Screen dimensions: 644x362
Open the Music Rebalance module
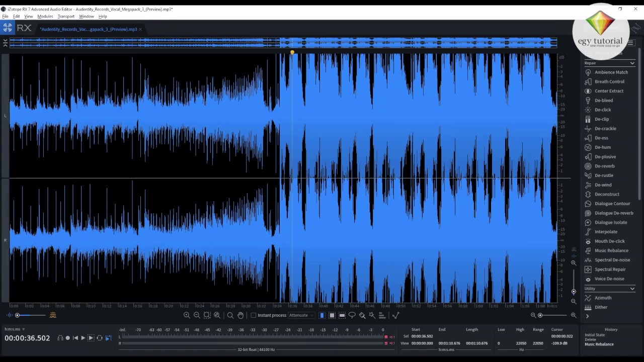click(x=607, y=250)
